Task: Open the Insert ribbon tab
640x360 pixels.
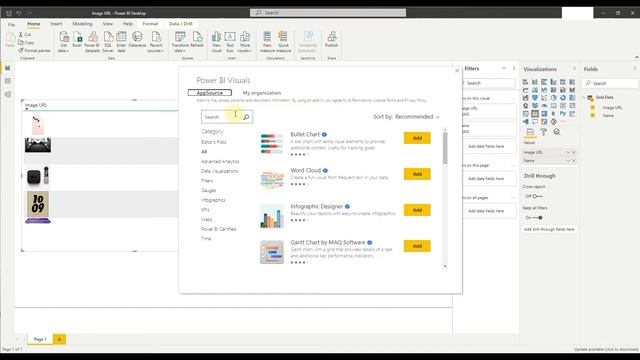Action: pyautogui.click(x=56, y=24)
